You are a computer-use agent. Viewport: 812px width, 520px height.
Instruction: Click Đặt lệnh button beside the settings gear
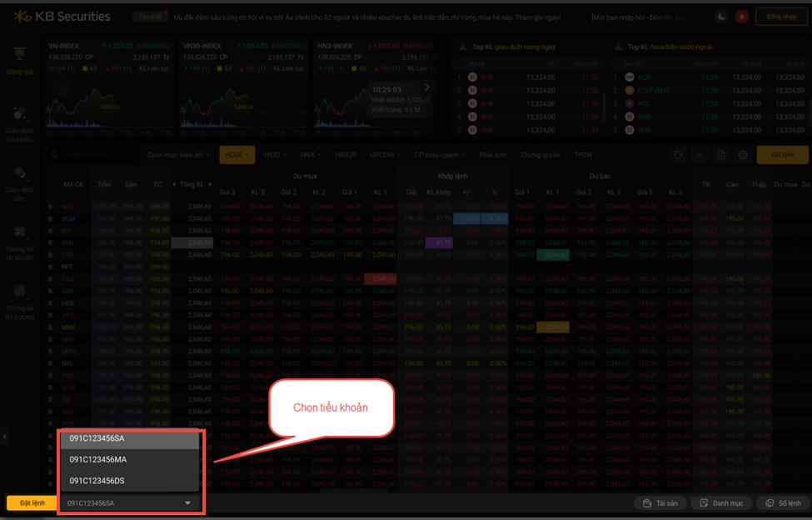(x=783, y=155)
